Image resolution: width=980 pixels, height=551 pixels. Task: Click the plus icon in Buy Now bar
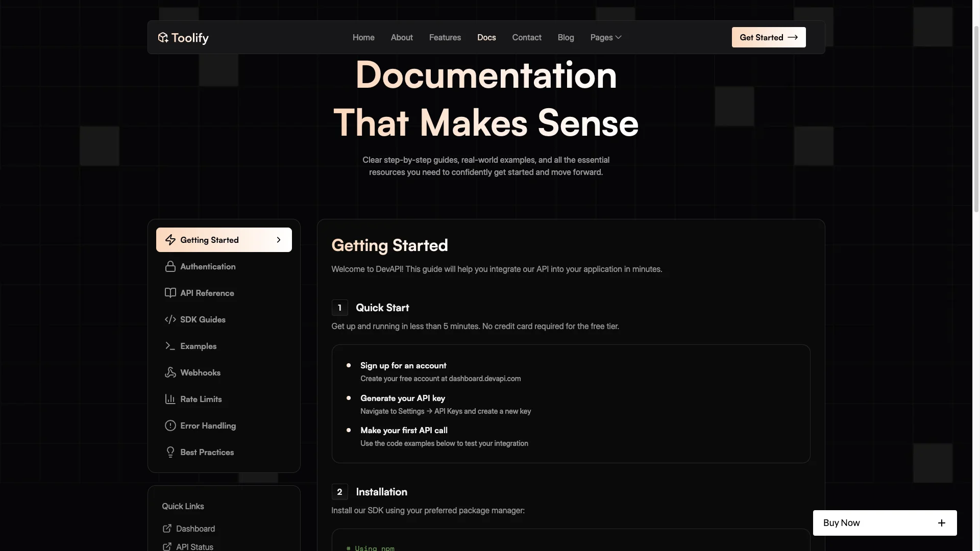coord(942,523)
